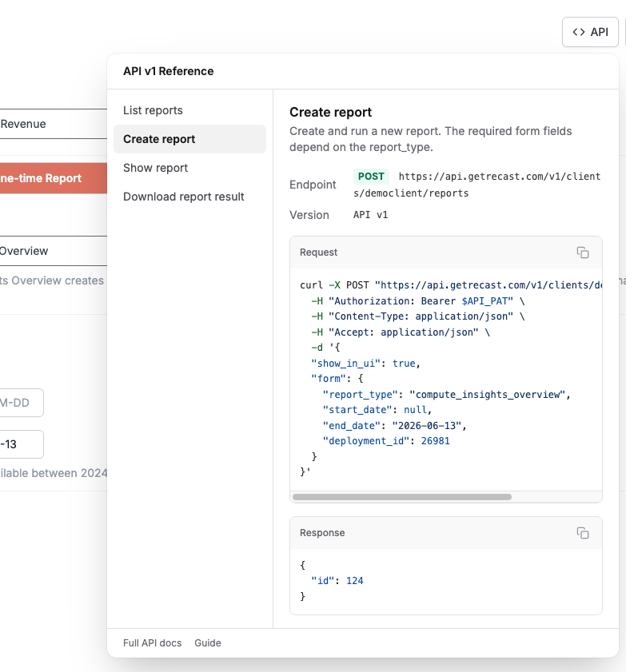
Task: Open the API reference button
Action: click(590, 32)
